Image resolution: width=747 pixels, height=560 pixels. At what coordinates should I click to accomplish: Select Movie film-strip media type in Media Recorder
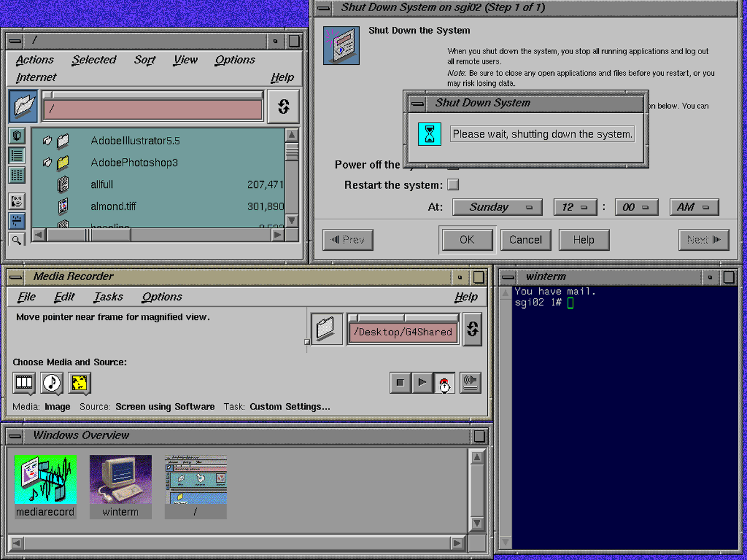pyautogui.click(x=24, y=382)
